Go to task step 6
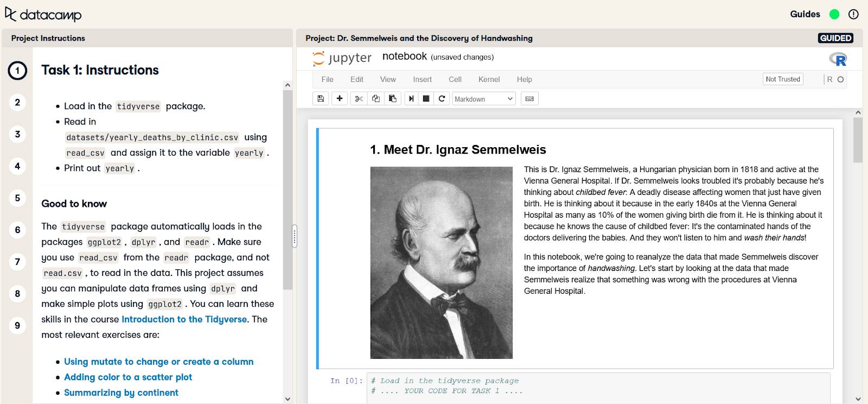The width and height of the screenshot is (868, 404). pos(17,230)
